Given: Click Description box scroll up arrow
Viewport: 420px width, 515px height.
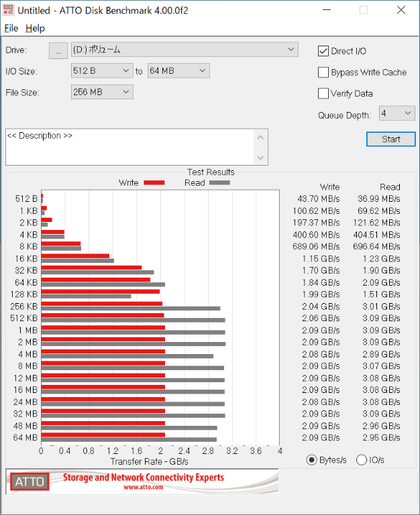Looking at the screenshot, I should pos(260,137).
